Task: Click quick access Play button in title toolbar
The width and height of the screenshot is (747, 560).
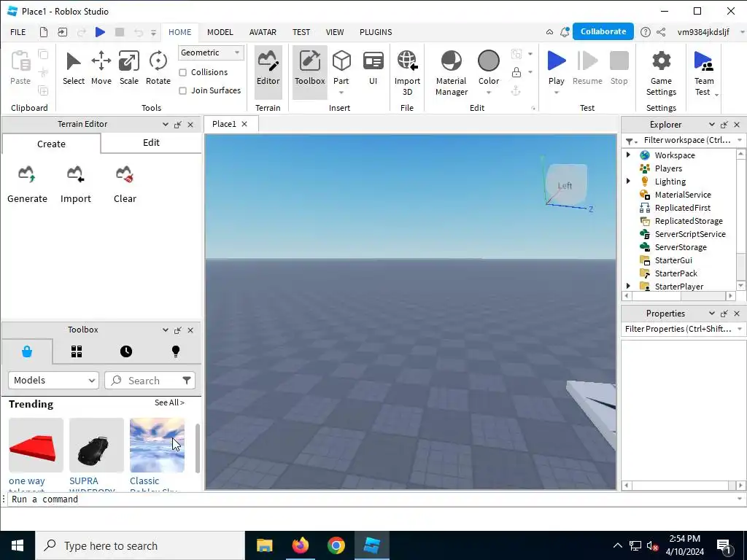Action: [x=100, y=32]
